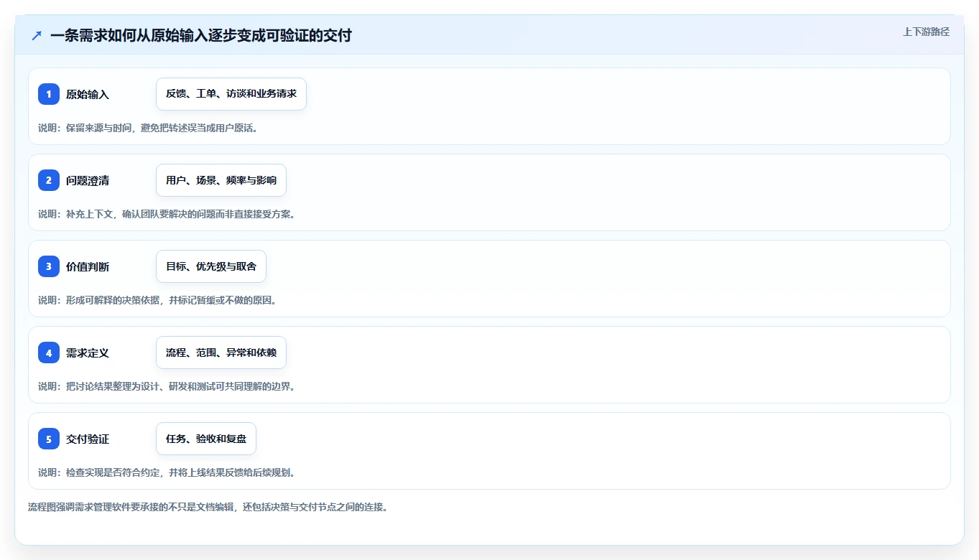Select the 反馈、工单、访谈和业务请求 chip
Viewport: 979px width, 560px height.
click(231, 94)
